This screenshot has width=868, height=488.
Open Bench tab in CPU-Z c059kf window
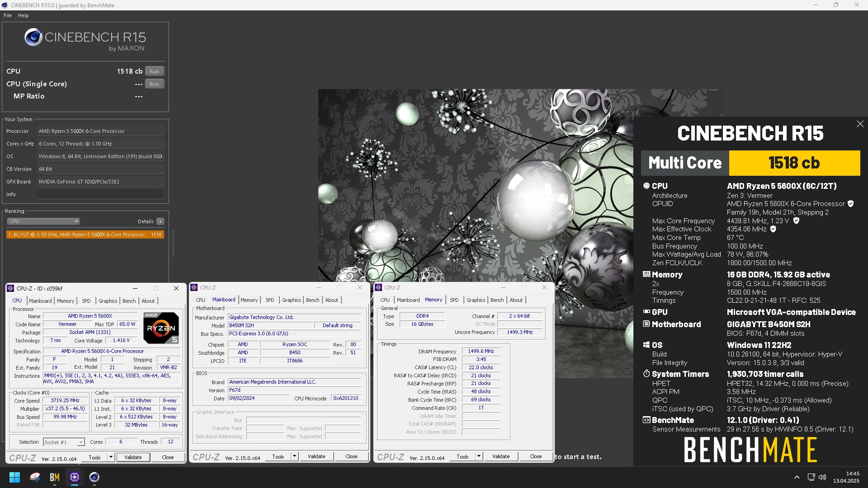pos(129,301)
